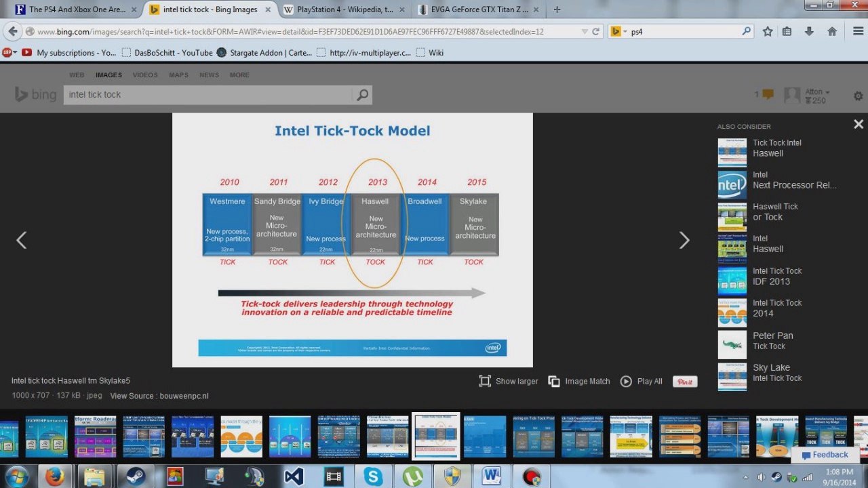Click the main Intel Tick-Tock Model image

tap(353, 240)
